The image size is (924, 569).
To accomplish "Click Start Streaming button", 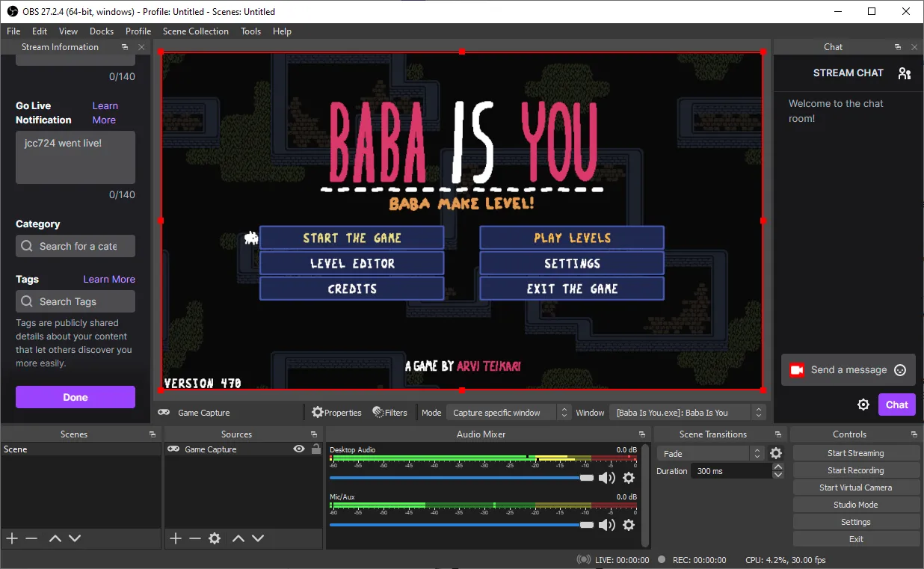I will coord(856,453).
